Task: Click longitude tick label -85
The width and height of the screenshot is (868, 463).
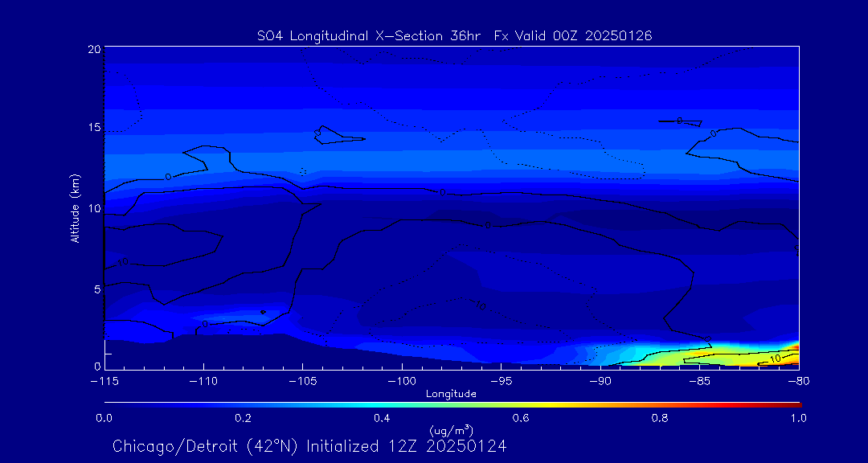Action: tap(700, 382)
